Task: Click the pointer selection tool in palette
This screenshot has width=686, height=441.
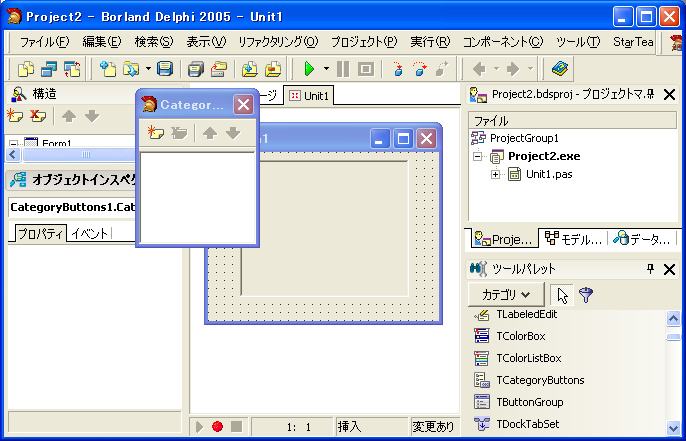Action: pyautogui.click(x=562, y=295)
